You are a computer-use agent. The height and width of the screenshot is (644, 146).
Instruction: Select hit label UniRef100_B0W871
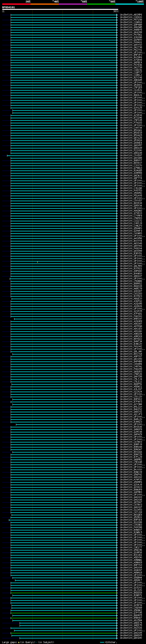[x=131, y=595]
